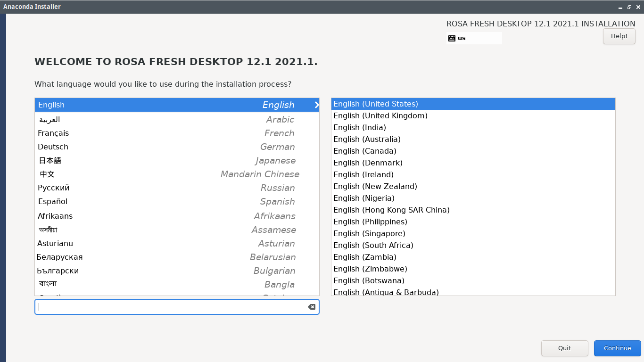
Task: Close the Anaconda Installer window
Action: [x=638, y=7]
